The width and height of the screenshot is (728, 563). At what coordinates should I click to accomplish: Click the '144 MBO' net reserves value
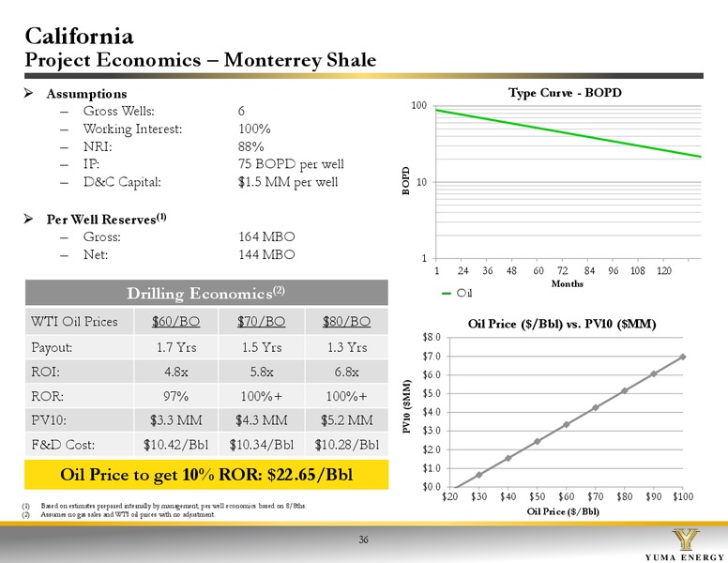[x=266, y=254]
